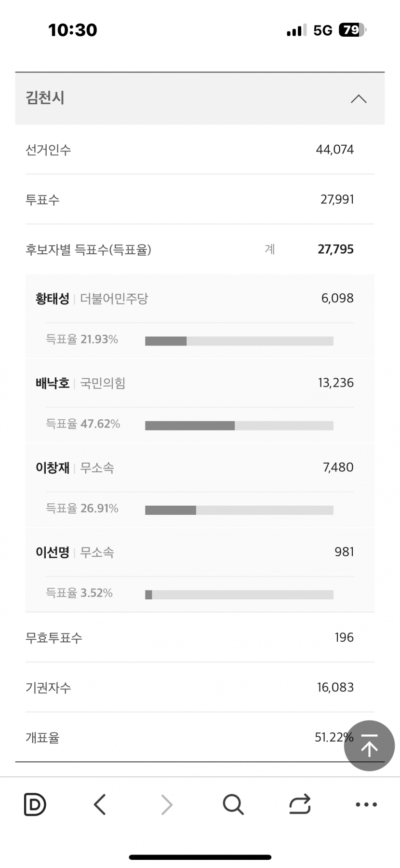400x868 pixels.
Task: Go forward with the right arrow
Action: click(166, 804)
